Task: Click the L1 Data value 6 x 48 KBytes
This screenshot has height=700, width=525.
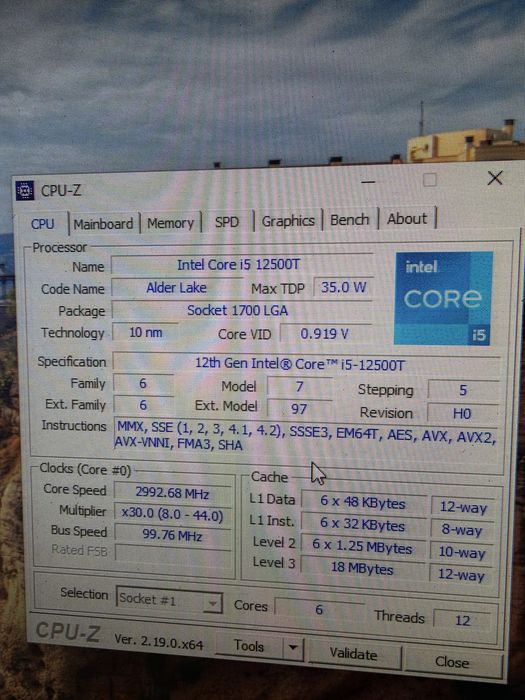Action: pos(363,502)
